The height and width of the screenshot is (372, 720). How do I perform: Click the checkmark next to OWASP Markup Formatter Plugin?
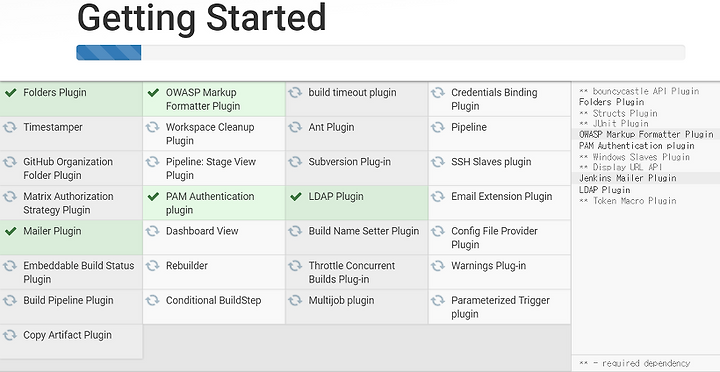pos(153,93)
